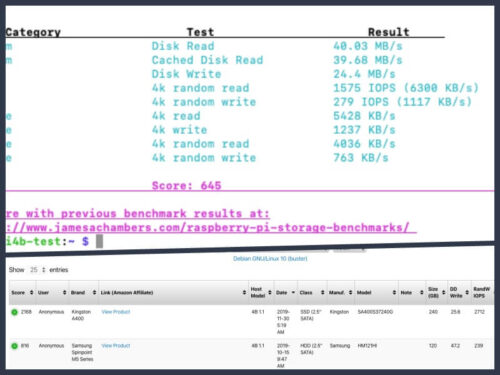
Task: Select 'Disk Read' test name in terminal
Action: [183, 46]
